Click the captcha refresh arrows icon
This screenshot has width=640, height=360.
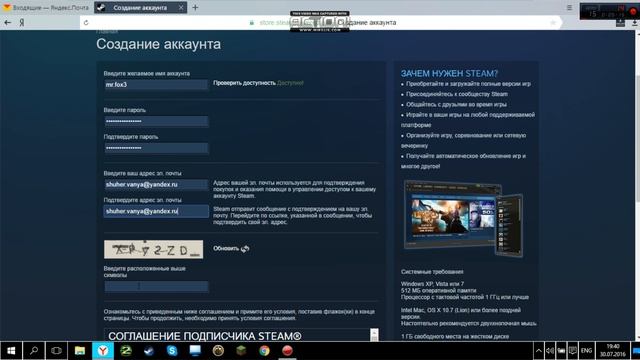point(245,249)
